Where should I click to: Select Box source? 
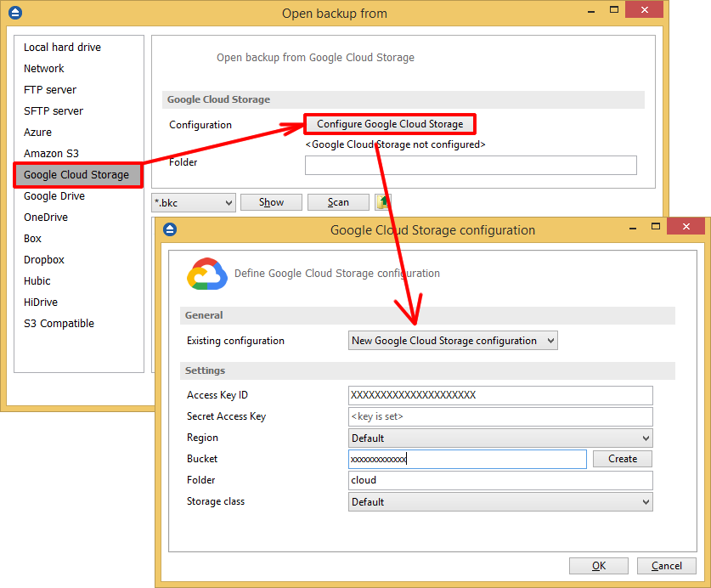tap(32, 239)
